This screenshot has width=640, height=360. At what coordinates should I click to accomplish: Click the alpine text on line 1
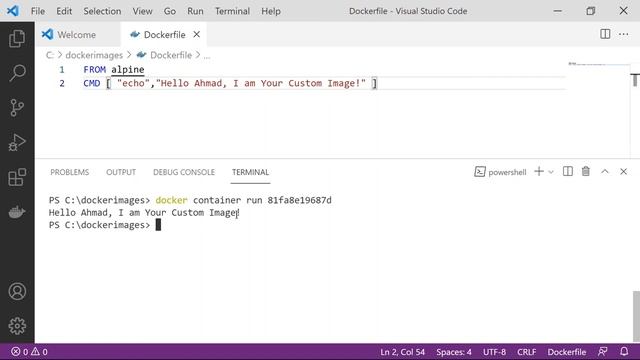127,69
